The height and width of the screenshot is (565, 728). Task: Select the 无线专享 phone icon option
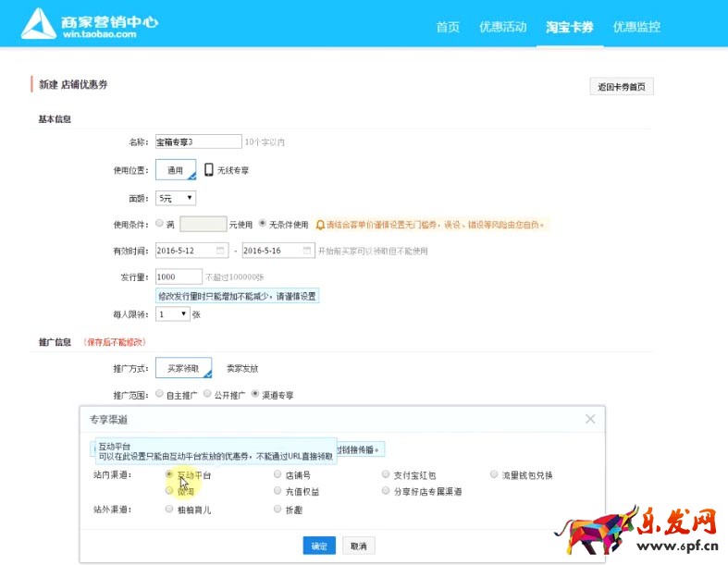[209, 170]
